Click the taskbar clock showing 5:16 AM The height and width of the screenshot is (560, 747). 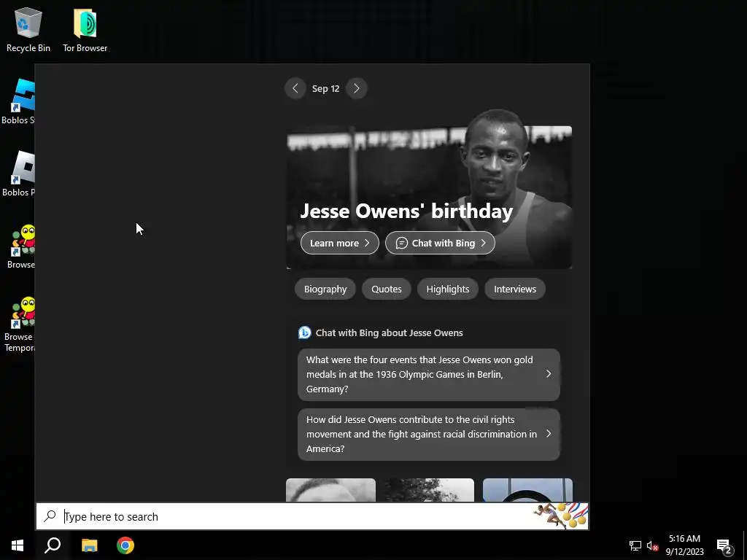[x=684, y=545]
